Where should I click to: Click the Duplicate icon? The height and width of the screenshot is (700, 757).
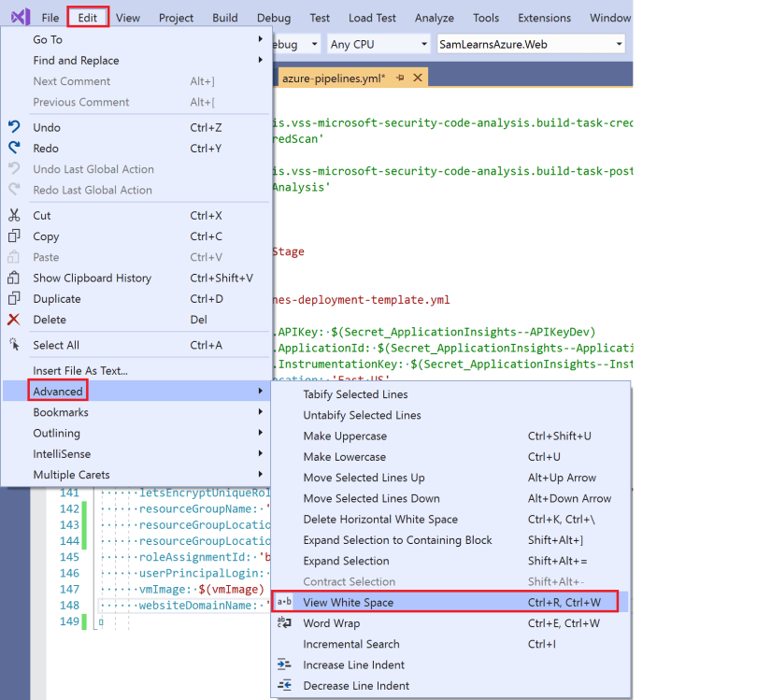point(14,298)
